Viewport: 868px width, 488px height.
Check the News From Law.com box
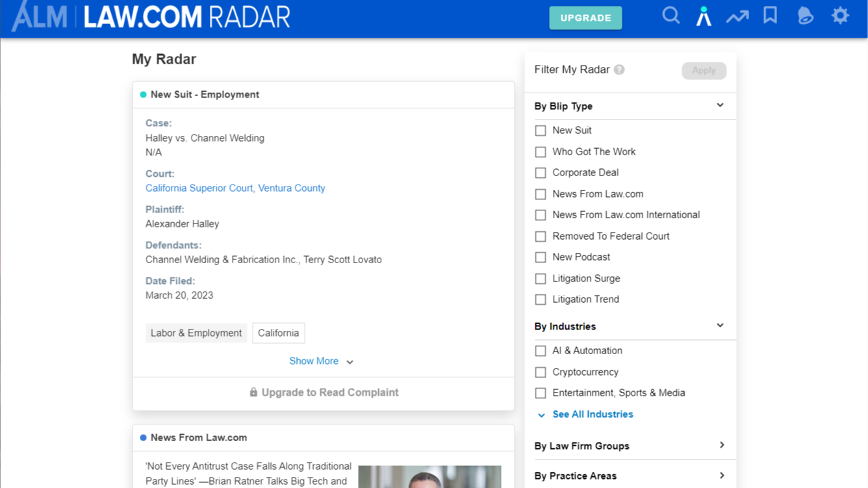click(x=541, y=194)
